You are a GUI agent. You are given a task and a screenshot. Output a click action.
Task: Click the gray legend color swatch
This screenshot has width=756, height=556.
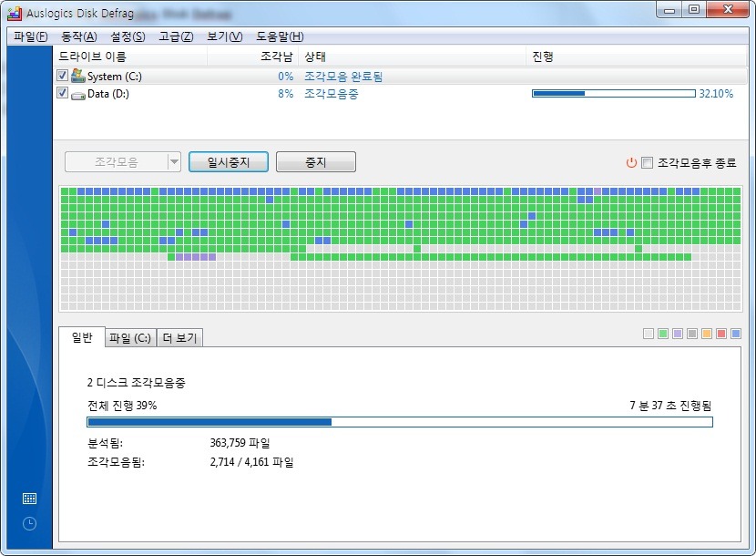point(692,334)
